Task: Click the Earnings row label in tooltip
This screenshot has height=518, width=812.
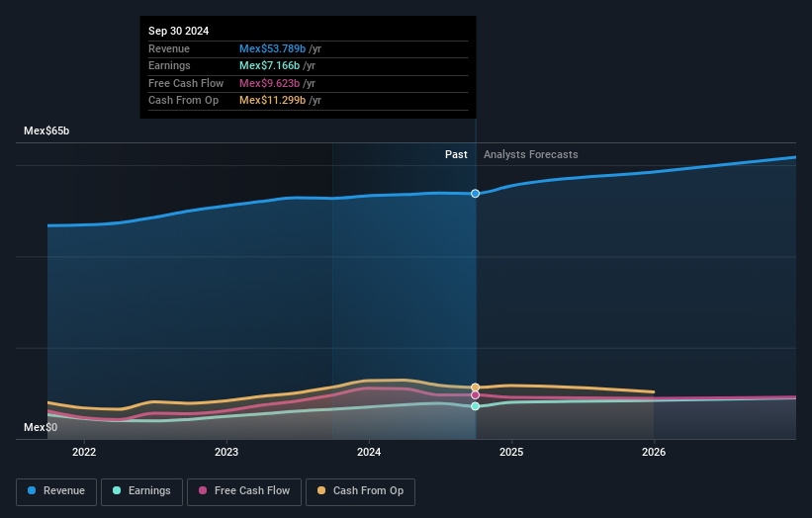Action: tap(169, 65)
